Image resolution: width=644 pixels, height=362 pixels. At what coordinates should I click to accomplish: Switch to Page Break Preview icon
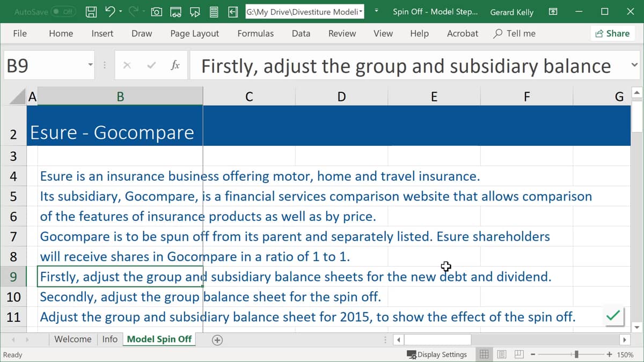519,354
